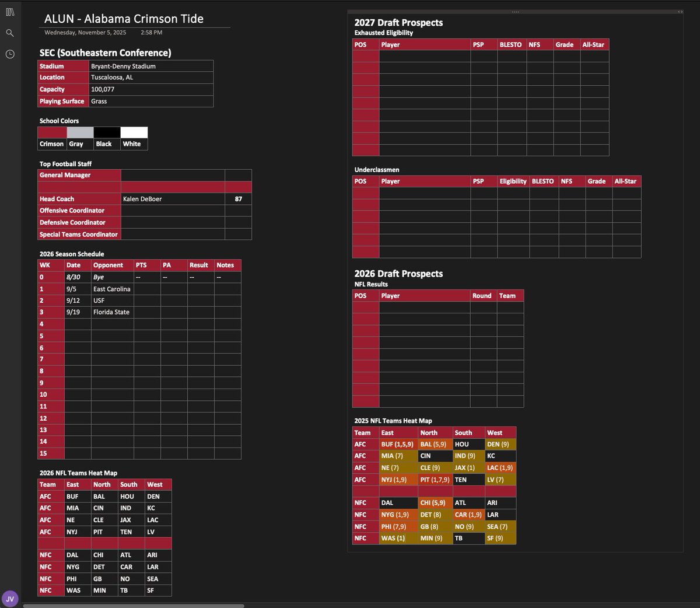Select the crimson color swatch cell
The image size is (700, 608).
click(52, 132)
